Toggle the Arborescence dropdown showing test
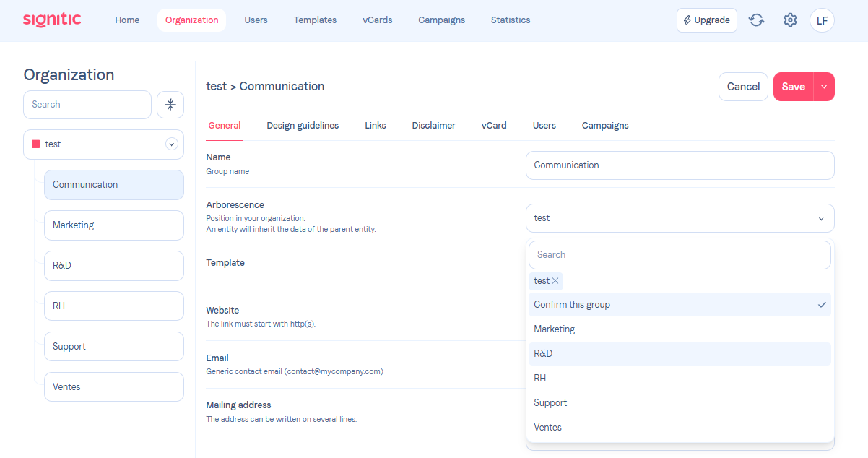The width and height of the screenshot is (868, 458). 680,218
